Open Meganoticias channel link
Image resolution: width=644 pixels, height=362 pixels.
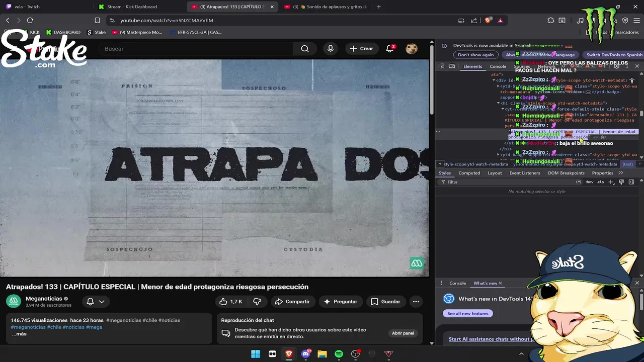click(x=44, y=299)
